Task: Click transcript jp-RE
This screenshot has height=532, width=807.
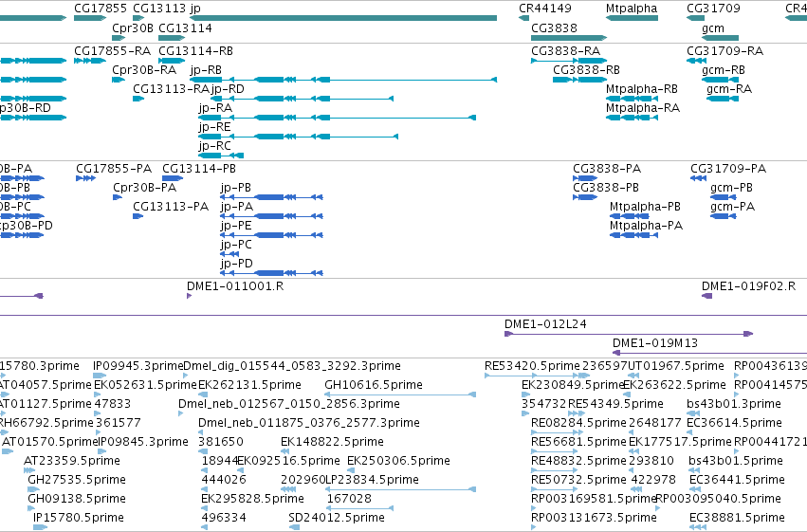Action: tap(299, 137)
